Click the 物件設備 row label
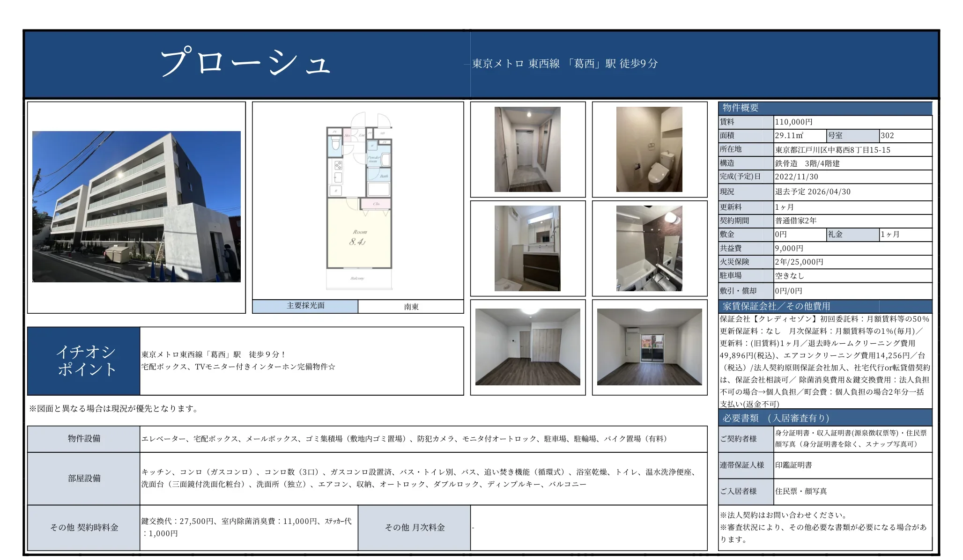Screen dimensions: 963x560 (84, 439)
